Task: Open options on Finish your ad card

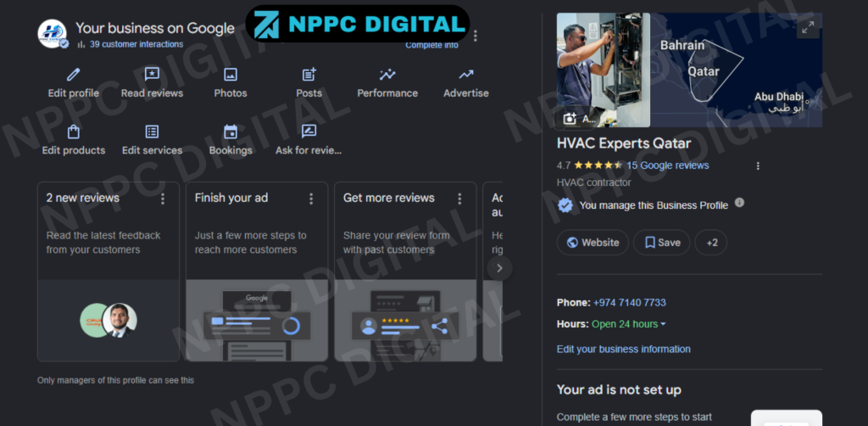Action: click(311, 199)
